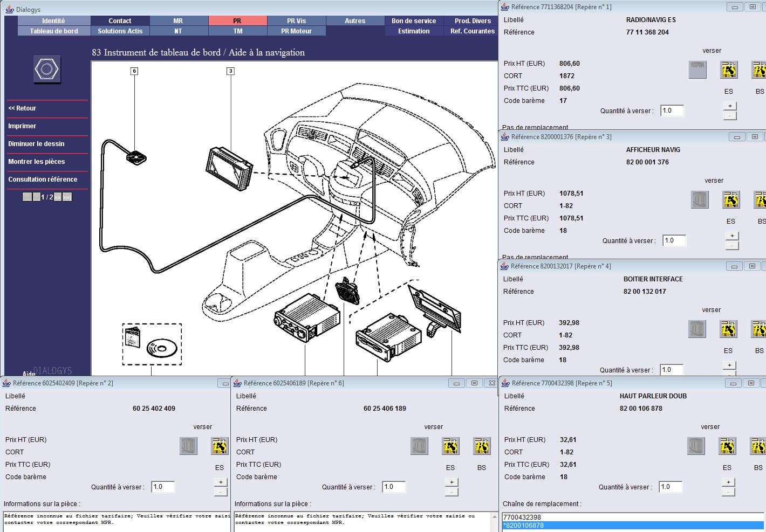Click the grey warehouse icon for AFFICHEUR NAVIG
766x532 pixels.
(x=700, y=200)
